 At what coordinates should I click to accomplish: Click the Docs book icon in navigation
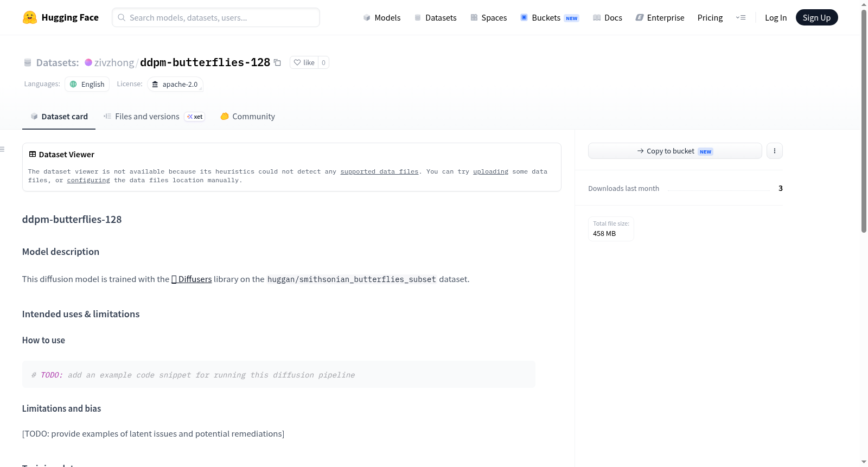click(597, 17)
